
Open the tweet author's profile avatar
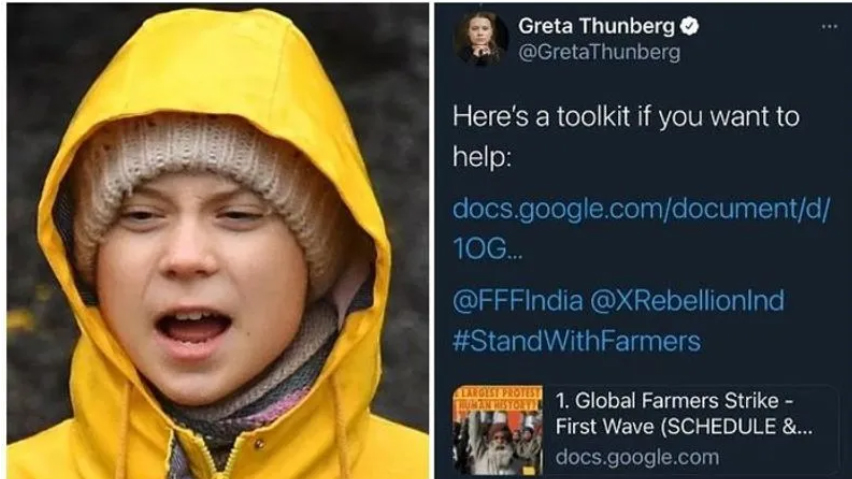coord(481,38)
